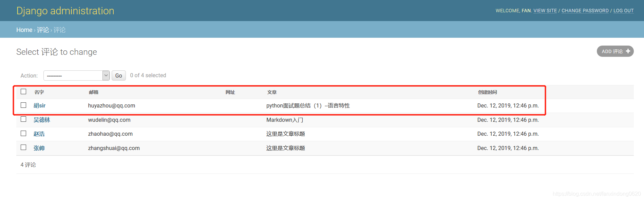Check the box for row 张帅
The width and height of the screenshot is (644, 200).
tap(23, 147)
